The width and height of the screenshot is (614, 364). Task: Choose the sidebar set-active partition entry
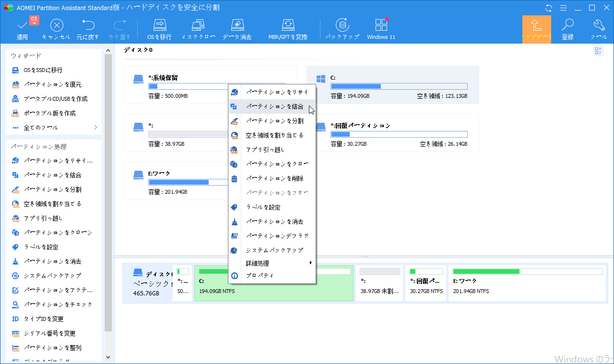click(53, 290)
